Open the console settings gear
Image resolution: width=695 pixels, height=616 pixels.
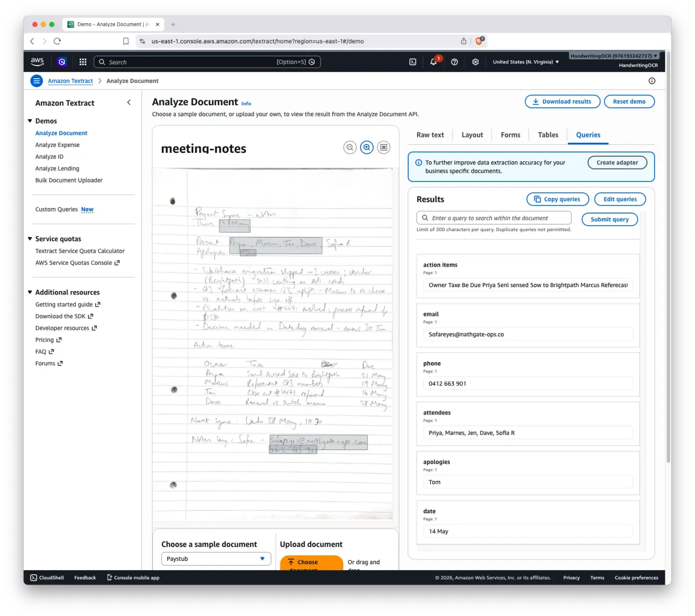tap(475, 62)
